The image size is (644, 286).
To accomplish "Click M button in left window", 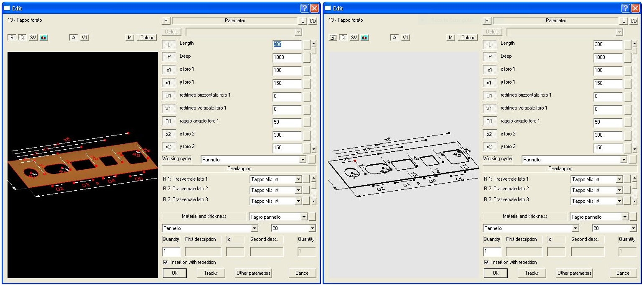I will click(130, 38).
